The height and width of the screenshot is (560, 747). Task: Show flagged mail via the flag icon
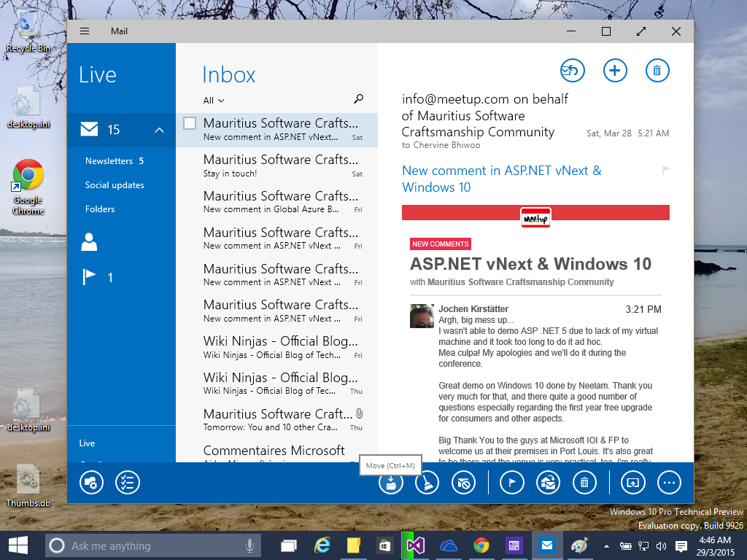coord(89,277)
